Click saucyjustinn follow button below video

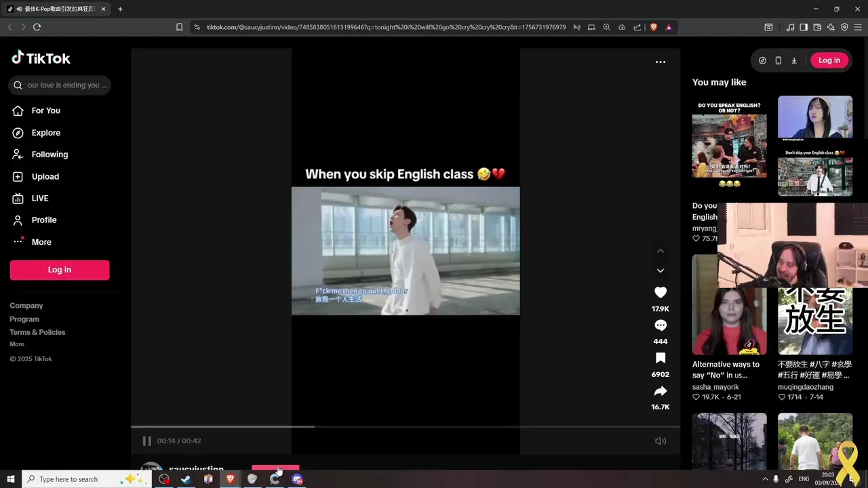coord(275,468)
